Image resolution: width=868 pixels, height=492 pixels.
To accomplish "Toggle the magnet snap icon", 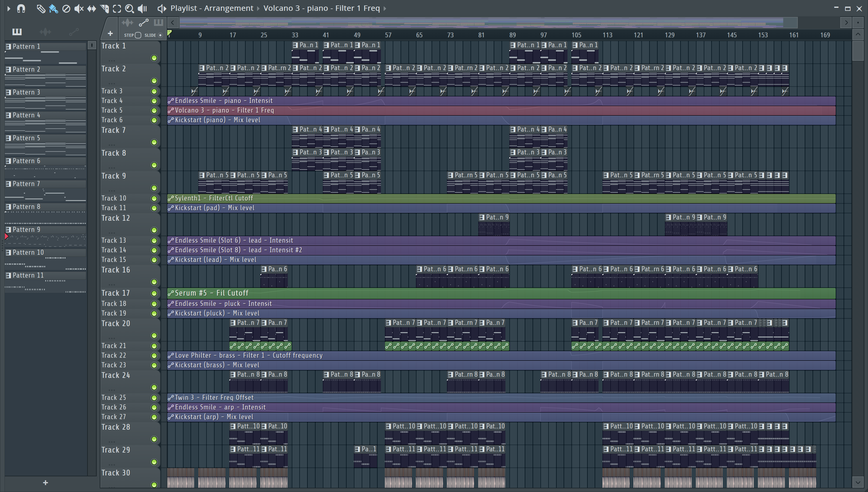I will [x=21, y=8].
